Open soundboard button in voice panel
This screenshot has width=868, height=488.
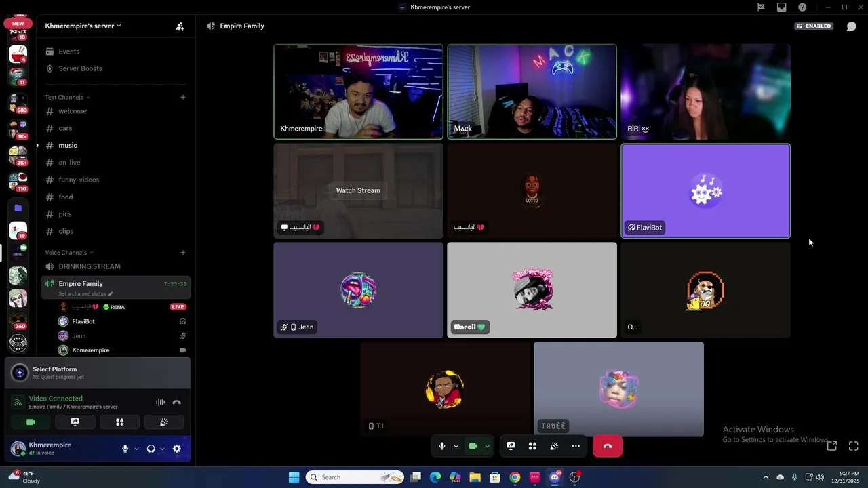coord(164,422)
